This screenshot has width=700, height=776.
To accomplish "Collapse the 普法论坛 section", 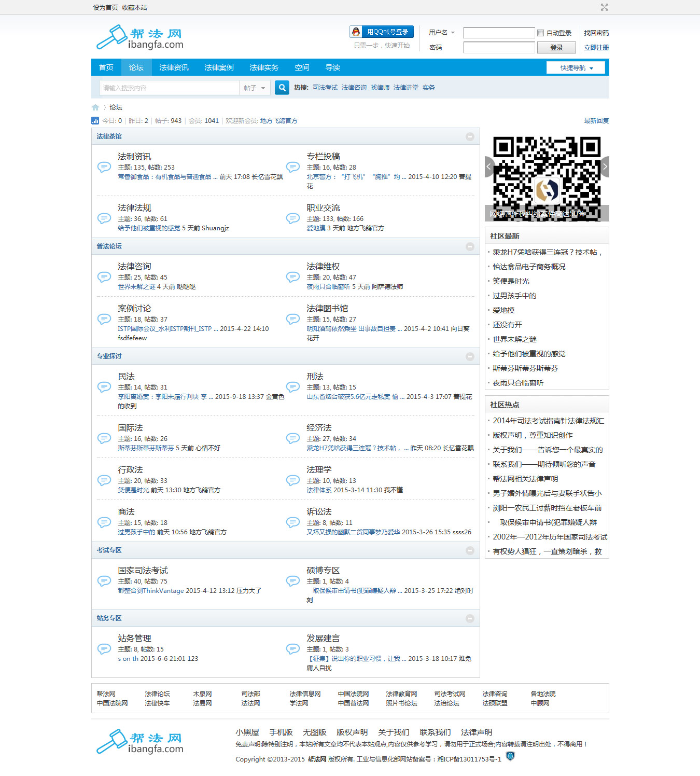I will point(470,246).
